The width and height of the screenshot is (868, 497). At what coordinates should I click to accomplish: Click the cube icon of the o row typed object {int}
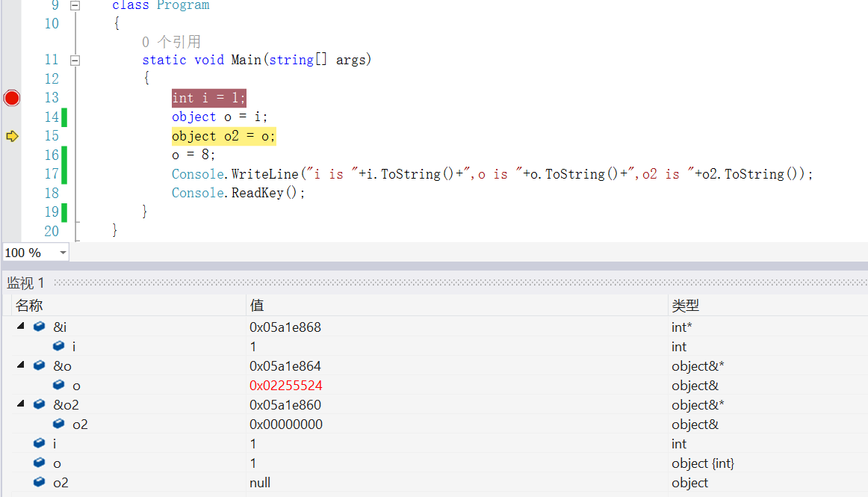coord(40,462)
